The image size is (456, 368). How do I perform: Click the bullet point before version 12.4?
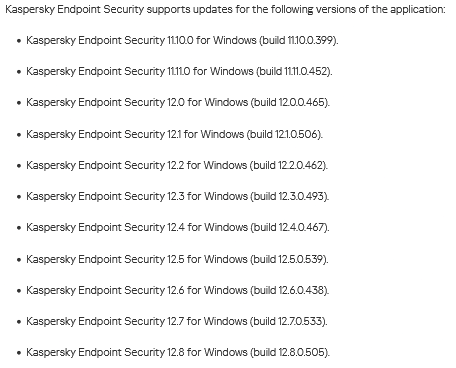[19, 228]
